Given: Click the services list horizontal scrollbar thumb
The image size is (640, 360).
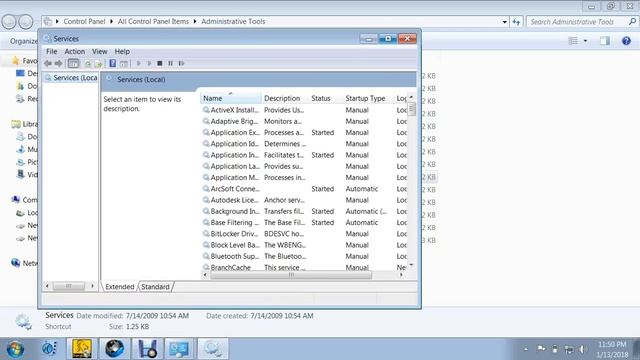Looking at the screenshot, I should (x=291, y=275).
